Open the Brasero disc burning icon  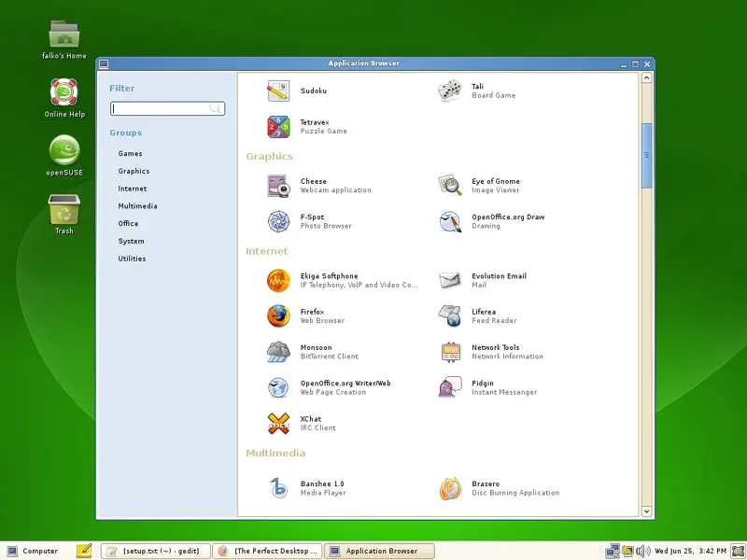[450, 488]
